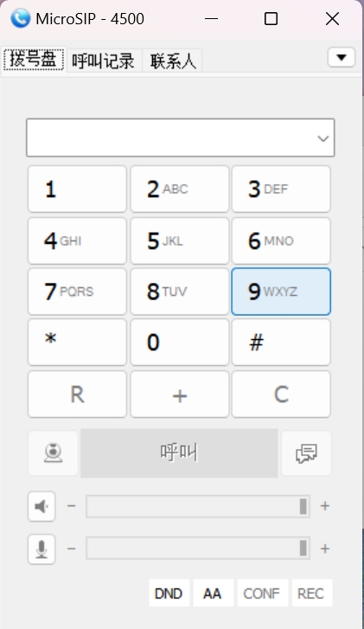Viewport: 364px width, 629px height.
Task: Click the phone number input field
Action: [x=181, y=138]
